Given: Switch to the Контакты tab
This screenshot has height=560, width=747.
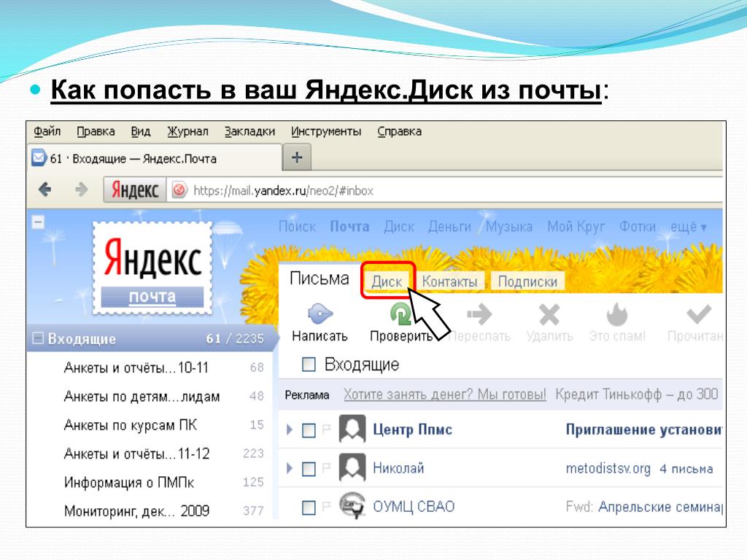Looking at the screenshot, I should pos(449,281).
